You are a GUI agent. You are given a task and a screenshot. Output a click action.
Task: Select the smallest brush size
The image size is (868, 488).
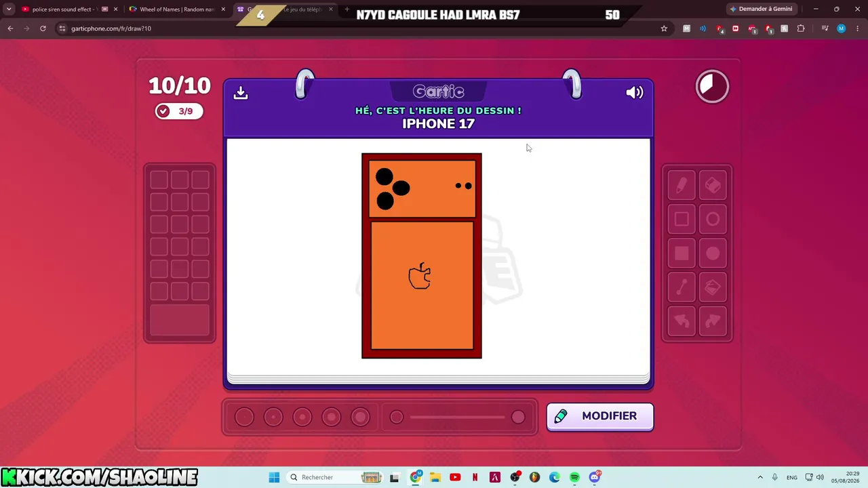pyautogui.click(x=244, y=417)
